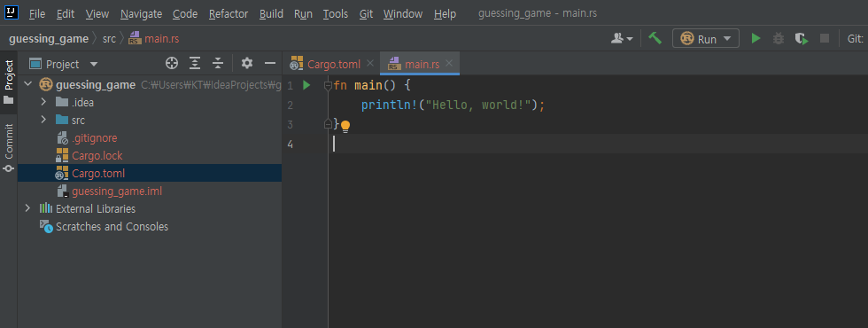The width and height of the screenshot is (868, 328).
Task: Click the gutter run arrow beside fn main
Action: 306,85
